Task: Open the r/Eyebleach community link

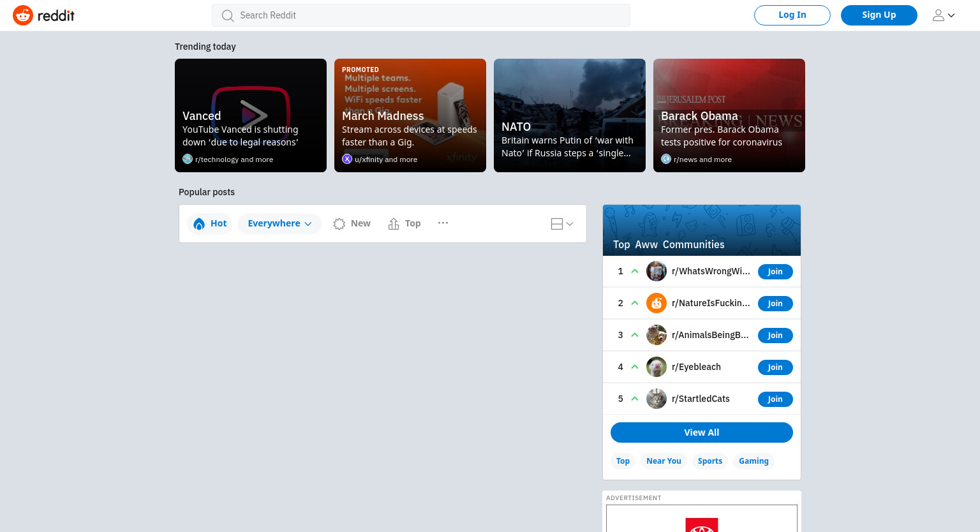Action: (x=696, y=367)
